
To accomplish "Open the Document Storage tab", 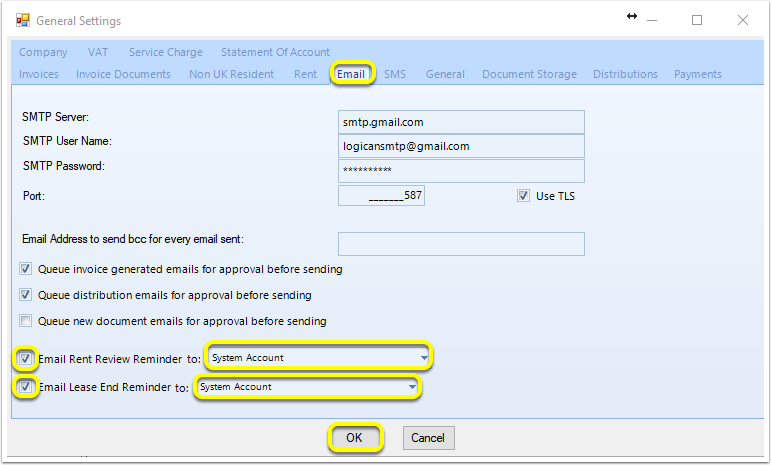I will 529,74.
